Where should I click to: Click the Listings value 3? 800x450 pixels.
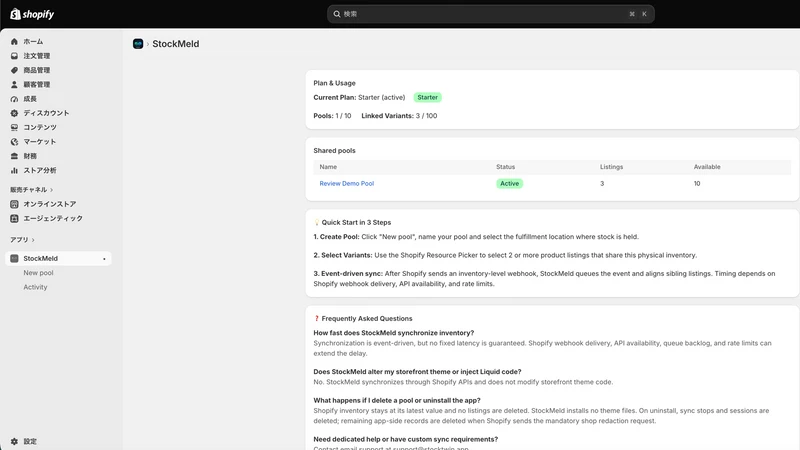(x=602, y=183)
